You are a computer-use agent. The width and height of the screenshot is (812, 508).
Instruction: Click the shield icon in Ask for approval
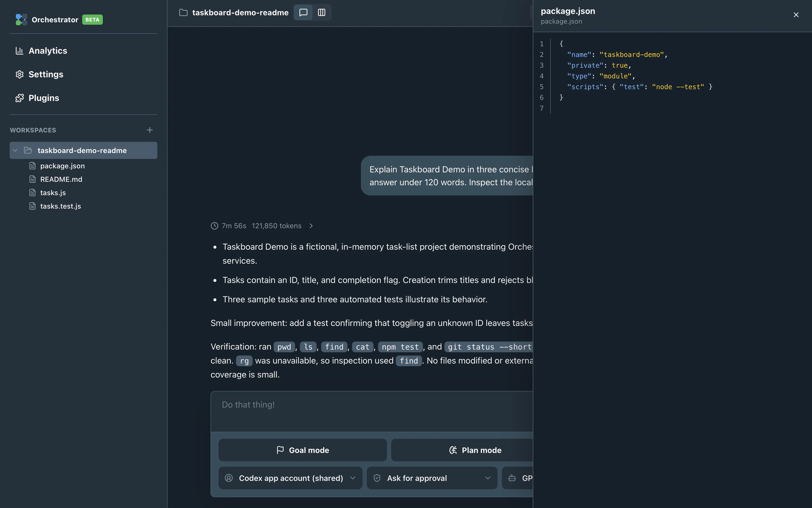(x=377, y=478)
